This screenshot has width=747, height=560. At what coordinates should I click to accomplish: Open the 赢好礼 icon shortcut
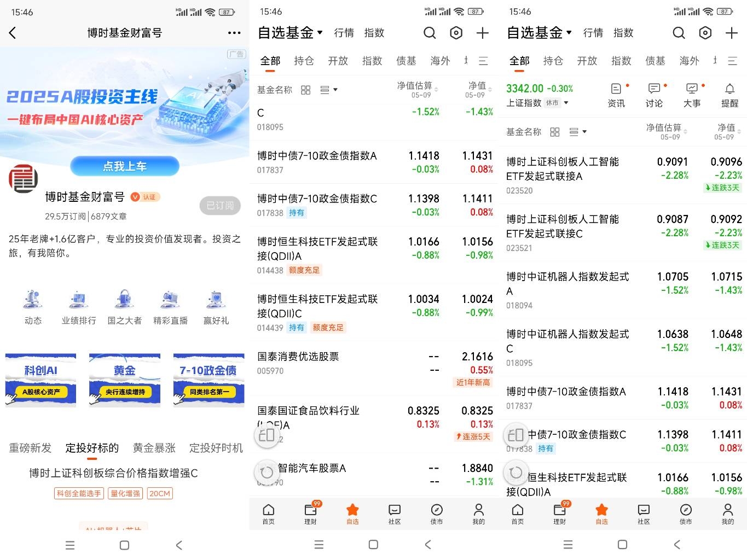click(x=216, y=308)
